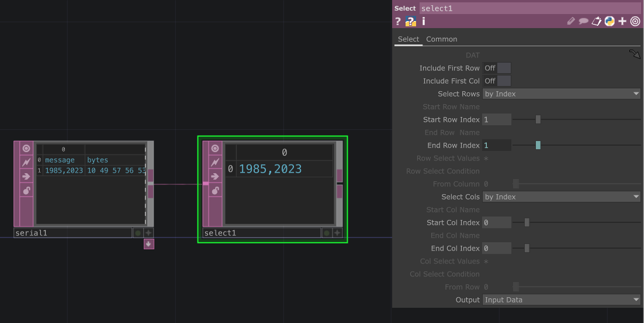Show operator info via the i icon
The height and width of the screenshot is (323, 644).
(x=424, y=22)
